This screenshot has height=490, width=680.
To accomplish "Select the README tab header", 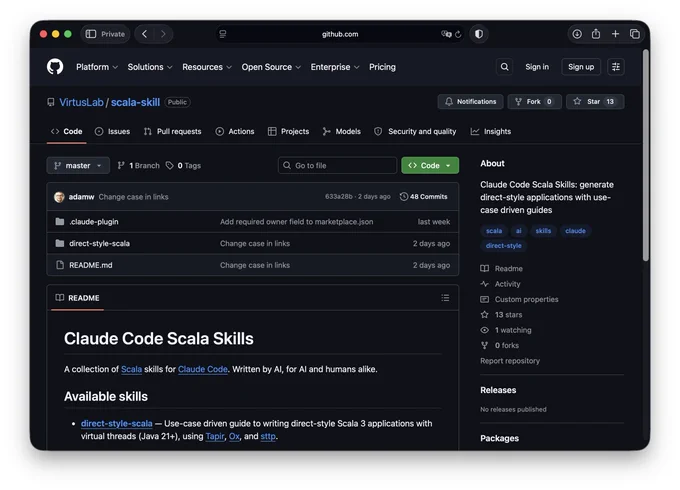I will pyautogui.click(x=78, y=298).
